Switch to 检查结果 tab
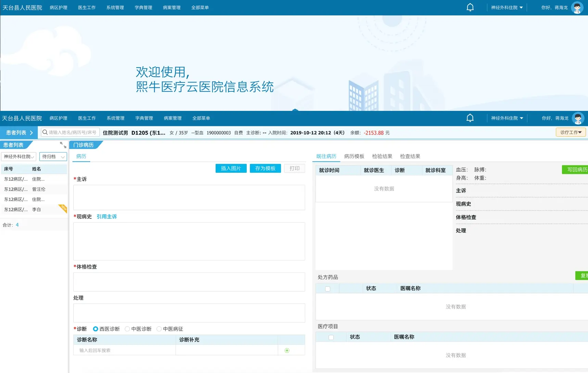Viewport: 588px width, 373px height. click(410, 156)
